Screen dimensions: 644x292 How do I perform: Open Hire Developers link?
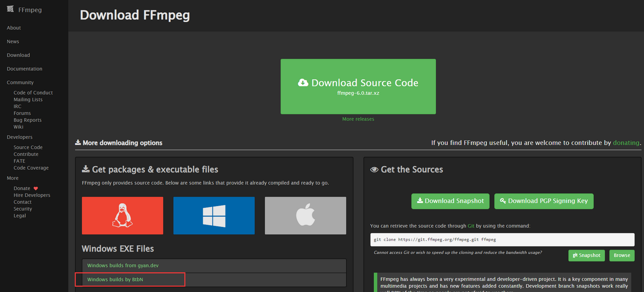point(32,195)
